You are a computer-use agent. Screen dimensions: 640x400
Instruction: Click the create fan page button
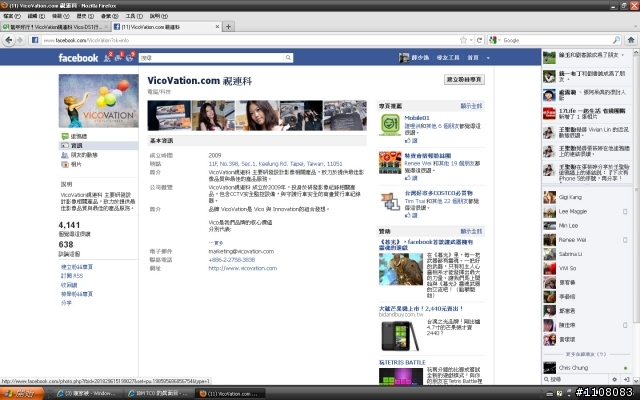[464, 80]
